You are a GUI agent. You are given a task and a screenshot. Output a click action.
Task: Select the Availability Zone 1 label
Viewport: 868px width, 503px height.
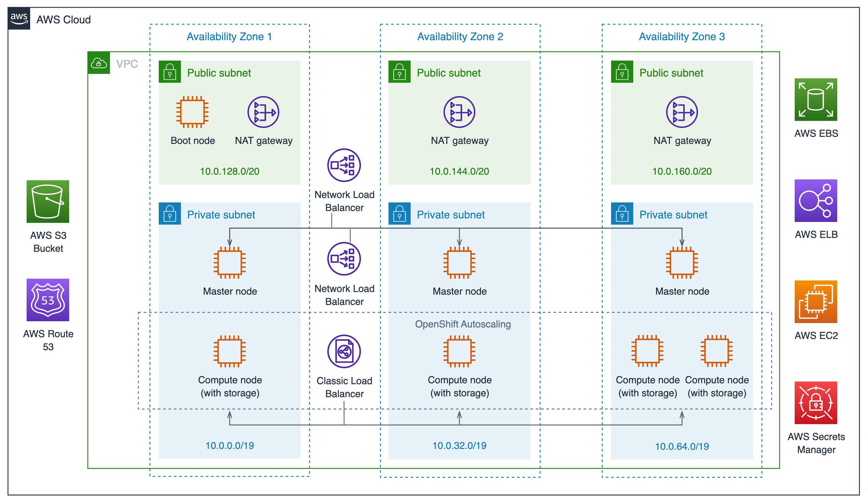tap(229, 36)
